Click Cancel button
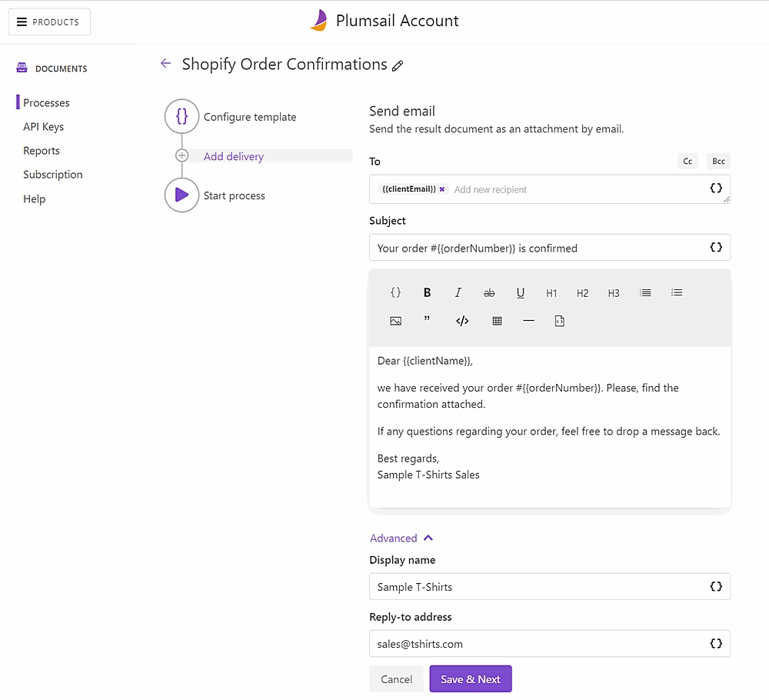 click(x=396, y=679)
